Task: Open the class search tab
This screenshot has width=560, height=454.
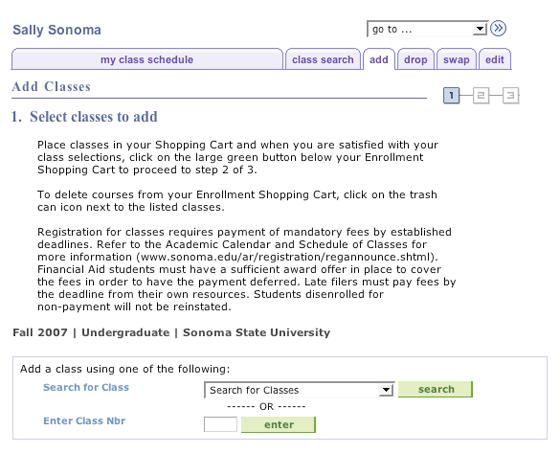Action: pyautogui.click(x=323, y=59)
